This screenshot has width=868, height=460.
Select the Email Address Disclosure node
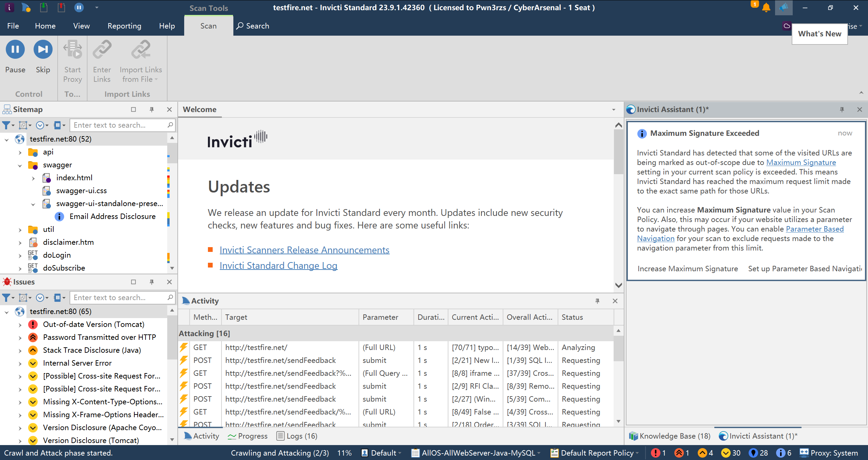click(112, 216)
